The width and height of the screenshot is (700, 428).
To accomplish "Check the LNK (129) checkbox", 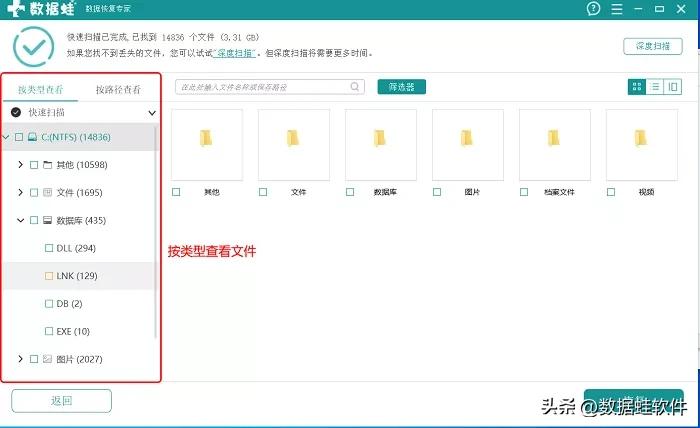I will point(49,276).
